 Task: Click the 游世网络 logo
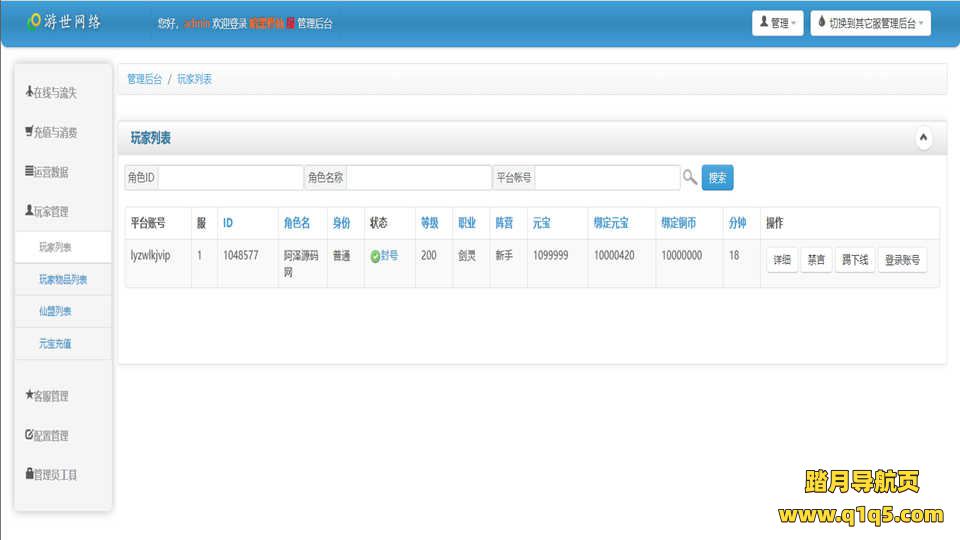click(x=64, y=22)
